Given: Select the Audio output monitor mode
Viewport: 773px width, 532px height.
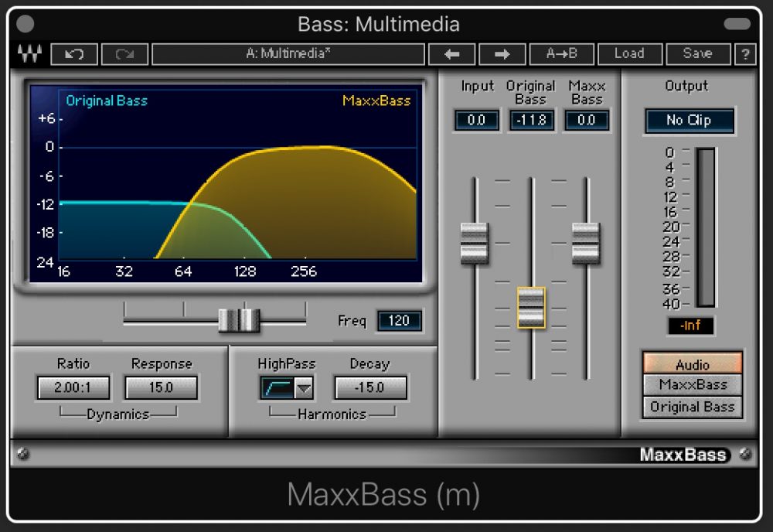Looking at the screenshot, I should (692, 364).
